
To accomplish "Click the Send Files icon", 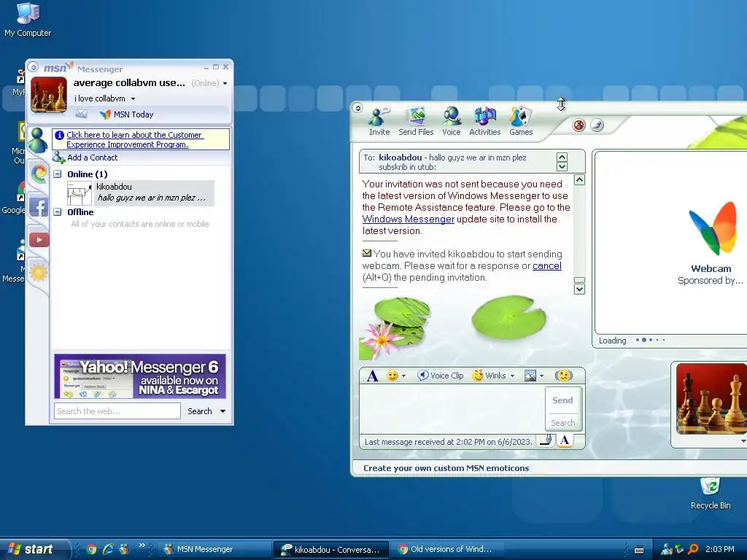I will pyautogui.click(x=416, y=122).
